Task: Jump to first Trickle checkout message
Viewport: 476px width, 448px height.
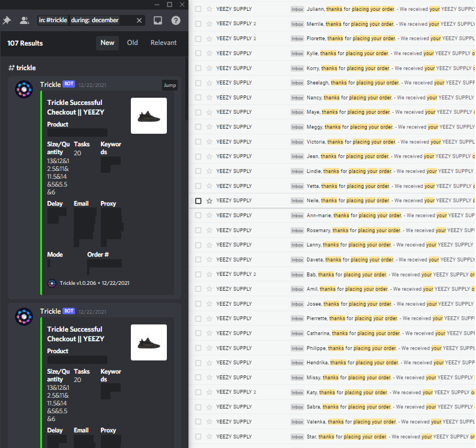Action: pos(170,85)
